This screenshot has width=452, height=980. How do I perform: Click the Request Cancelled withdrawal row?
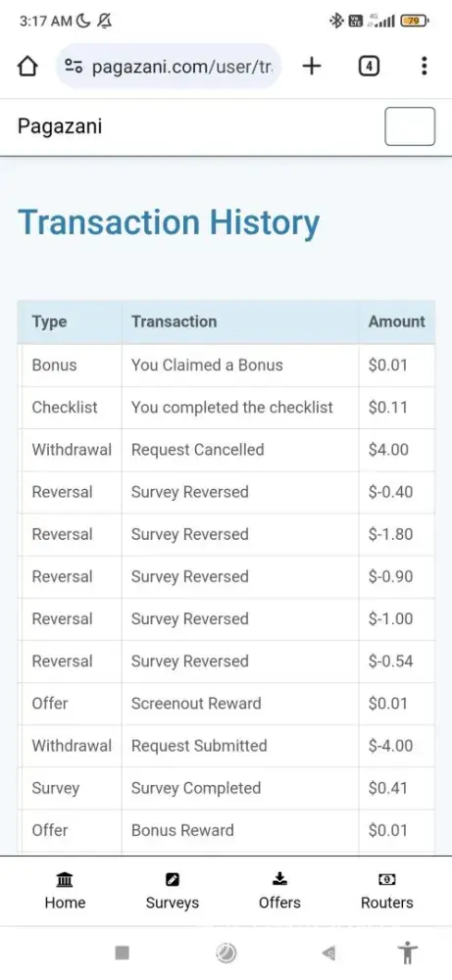click(226, 450)
